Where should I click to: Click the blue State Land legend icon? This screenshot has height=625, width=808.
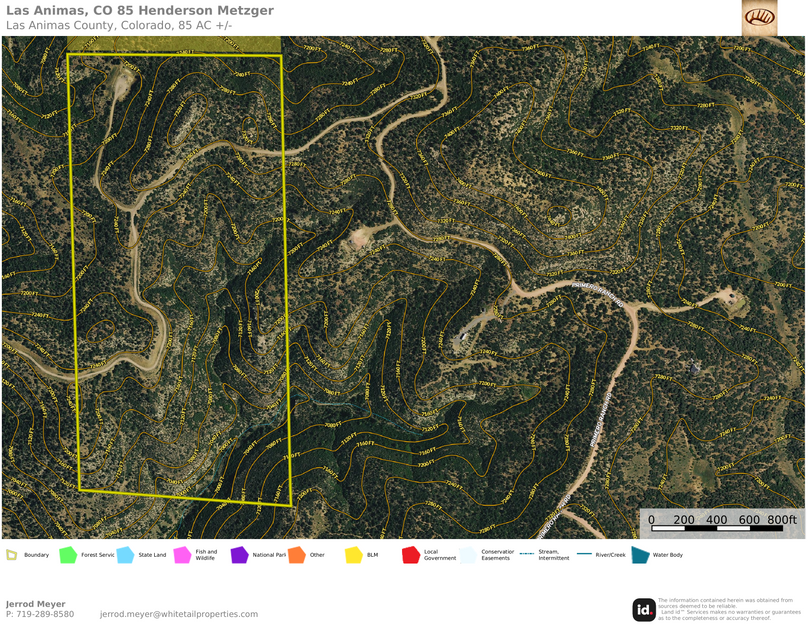click(125, 555)
